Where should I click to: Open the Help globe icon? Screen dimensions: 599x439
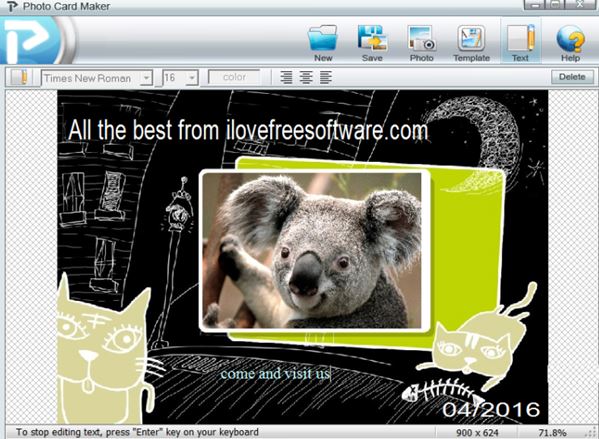tap(570, 43)
